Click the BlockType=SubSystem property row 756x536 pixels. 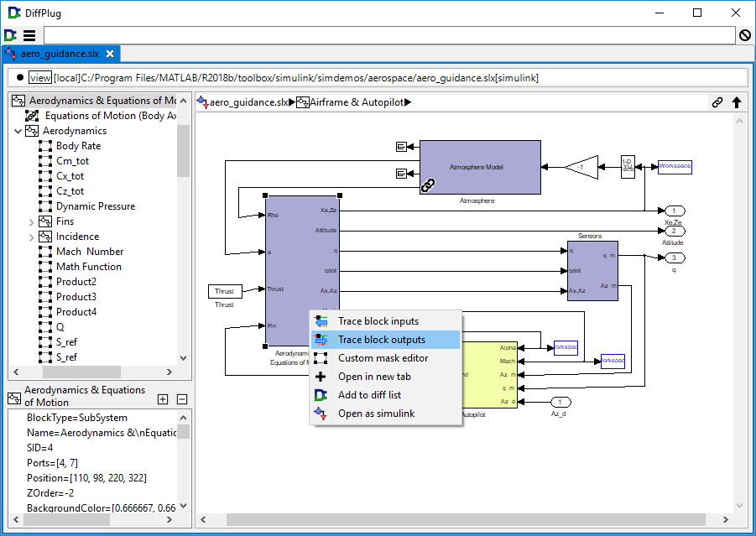coord(77,418)
